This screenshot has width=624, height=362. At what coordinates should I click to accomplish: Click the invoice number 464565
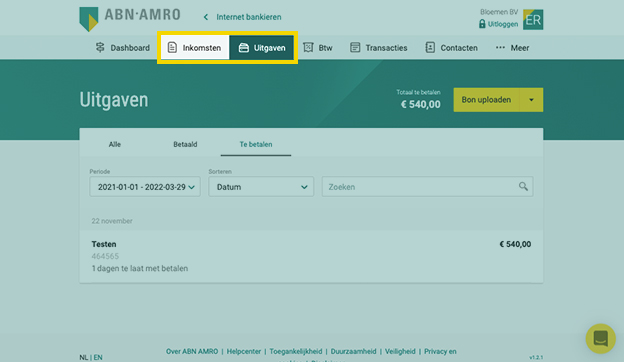point(105,256)
